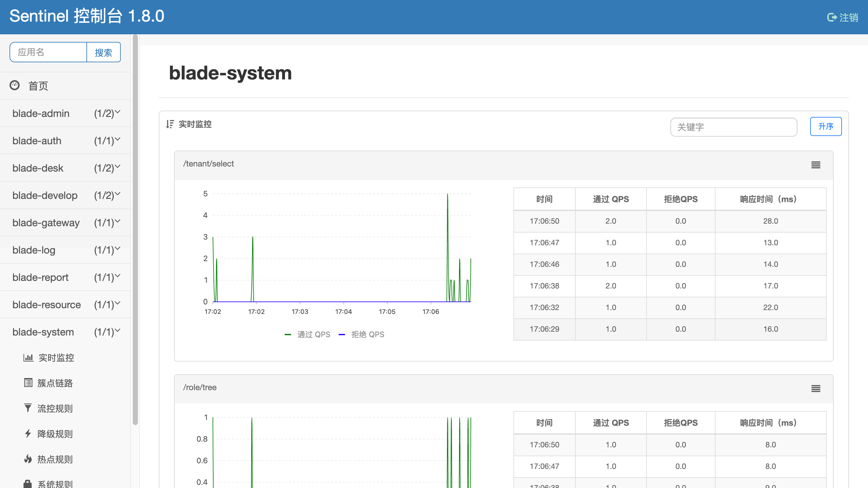Click the blade-system page heading
Viewport: 868px width, 488px height.
230,73
